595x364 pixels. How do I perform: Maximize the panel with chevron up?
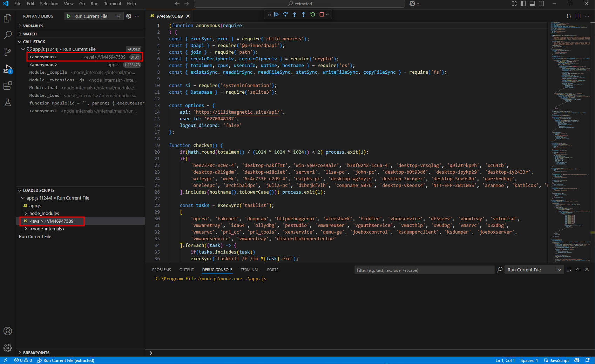pyautogui.click(x=578, y=270)
